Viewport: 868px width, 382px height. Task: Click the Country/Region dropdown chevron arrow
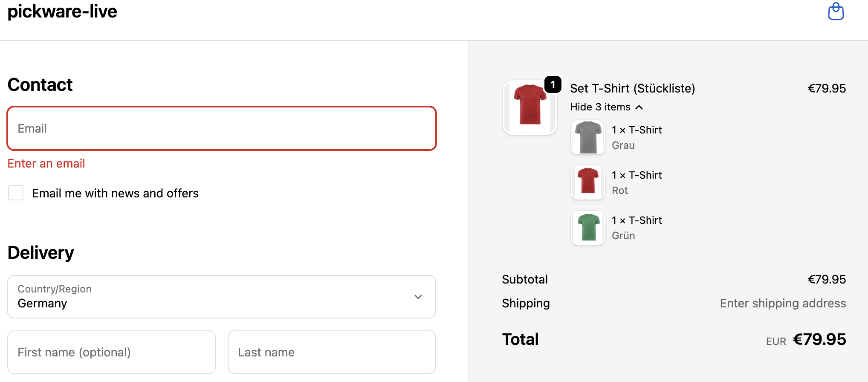[418, 297]
